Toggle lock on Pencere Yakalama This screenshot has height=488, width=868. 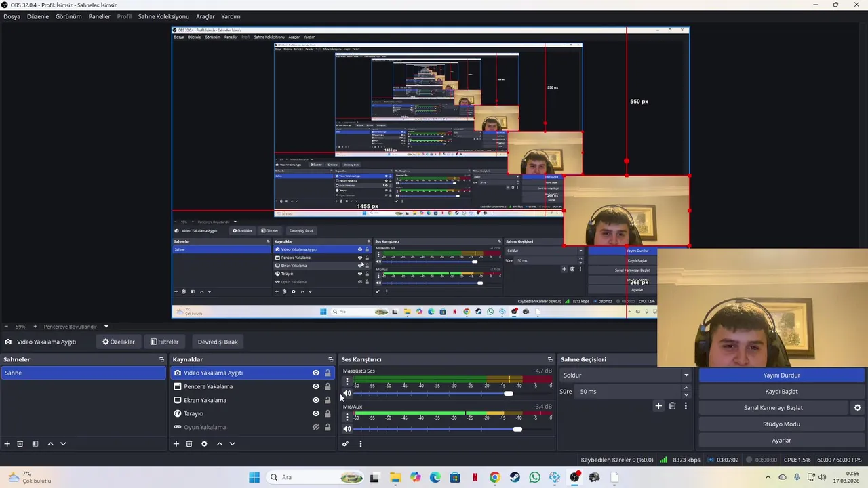(x=328, y=386)
